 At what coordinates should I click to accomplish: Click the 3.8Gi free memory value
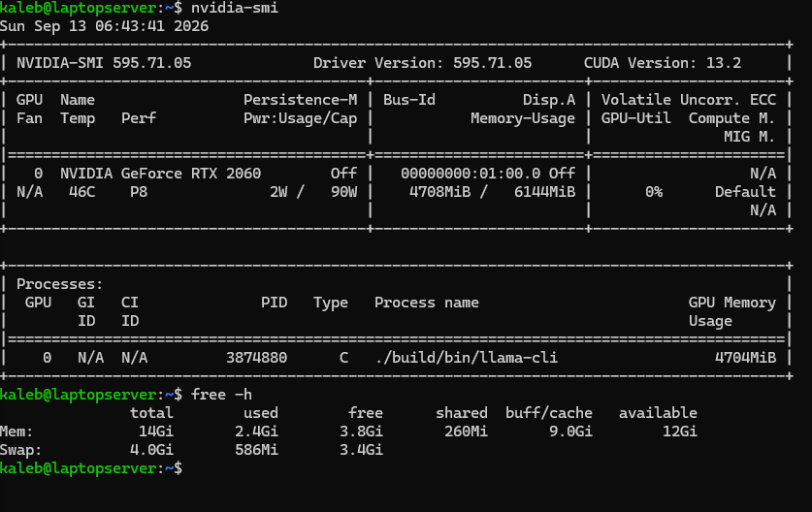tap(362, 432)
